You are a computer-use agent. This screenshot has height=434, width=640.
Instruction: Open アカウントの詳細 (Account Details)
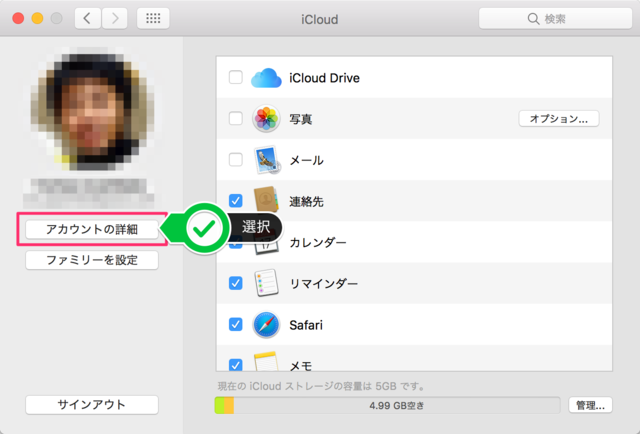click(92, 229)
